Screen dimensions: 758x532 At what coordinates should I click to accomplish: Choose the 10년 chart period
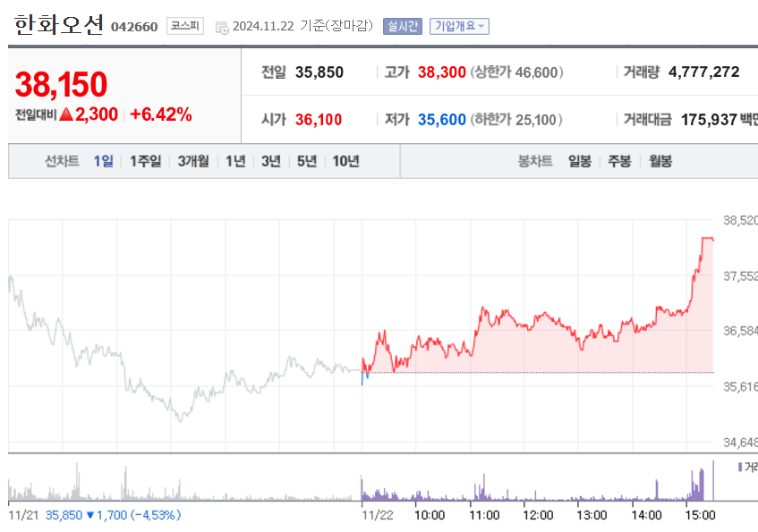click(x=345, y=161)
